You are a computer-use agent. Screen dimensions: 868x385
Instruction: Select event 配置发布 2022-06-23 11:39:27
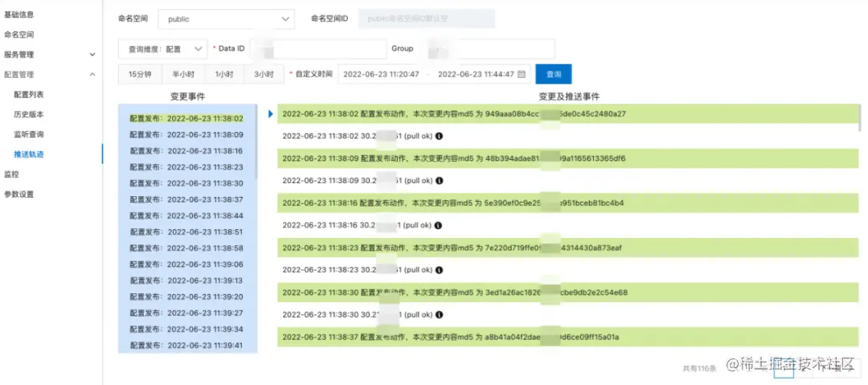(x=186, y=313)
